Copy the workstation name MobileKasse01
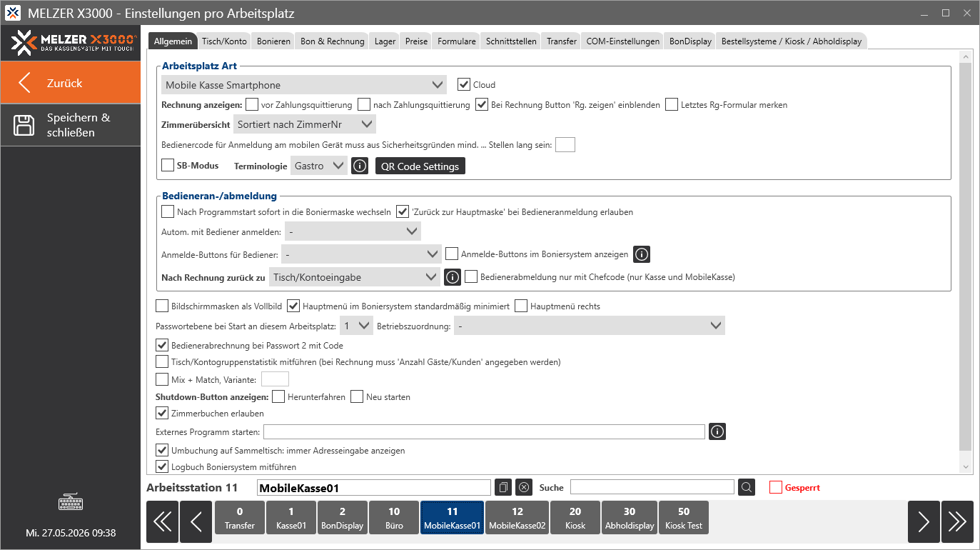This screenshot has height=550, width=980. [503, 487]
